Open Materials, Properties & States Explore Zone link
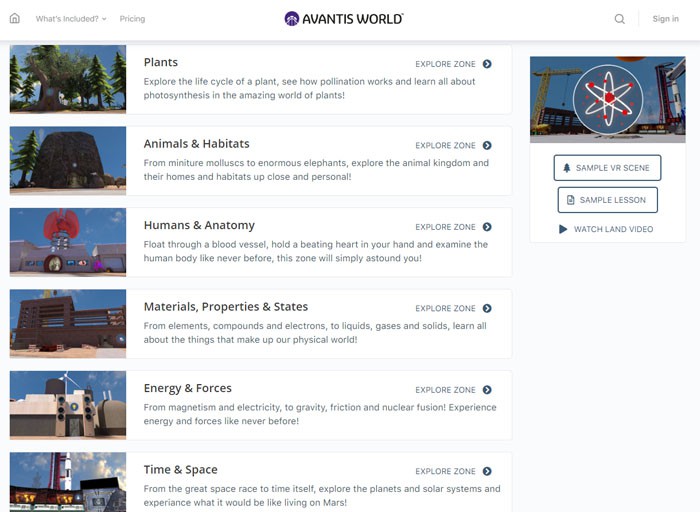Screen dimensions: 700x512 pyautogui.click(x=453, y=309)
